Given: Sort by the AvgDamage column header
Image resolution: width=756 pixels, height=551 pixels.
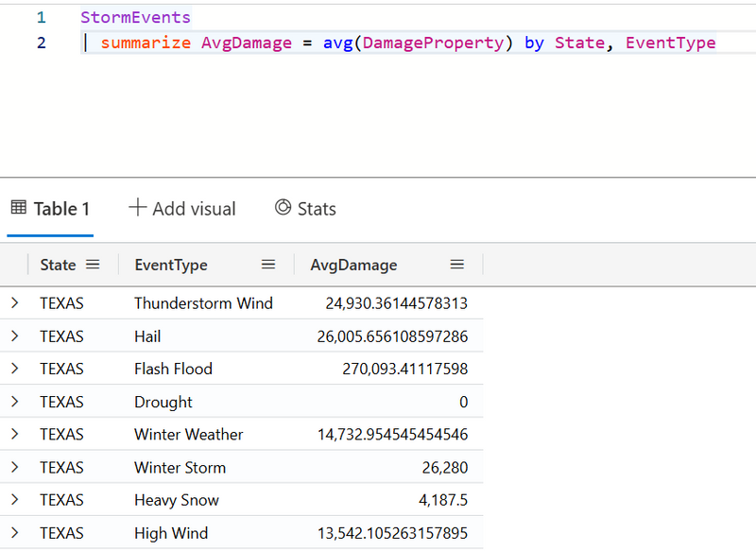Looking at the screenshot, I should pos(353,266).
